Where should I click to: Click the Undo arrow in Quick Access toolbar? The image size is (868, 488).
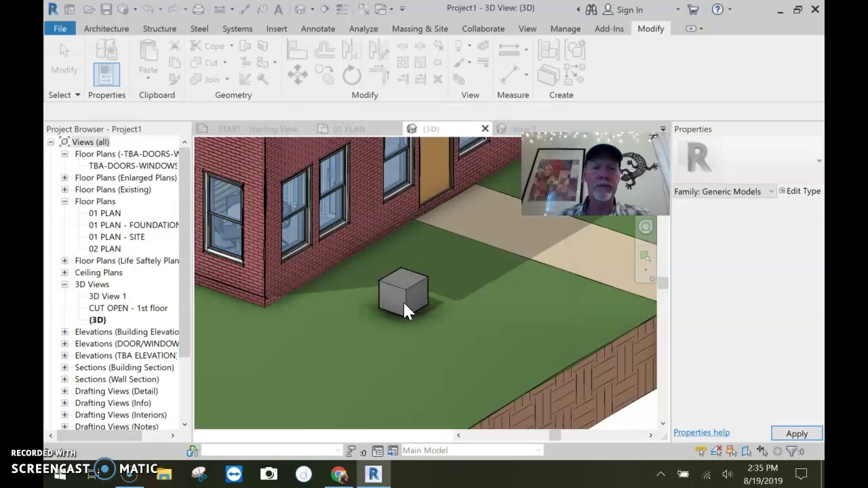(149, 9)
